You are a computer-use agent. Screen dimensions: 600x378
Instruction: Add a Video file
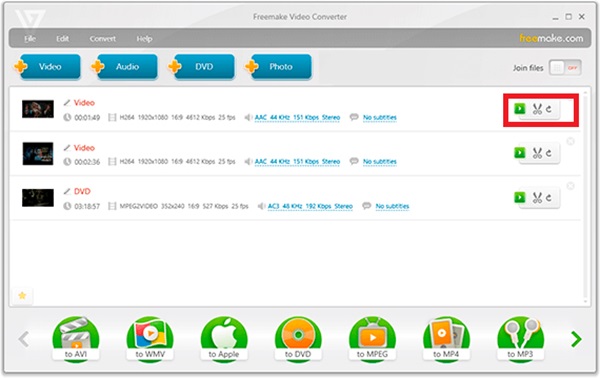tap(48, 67)
